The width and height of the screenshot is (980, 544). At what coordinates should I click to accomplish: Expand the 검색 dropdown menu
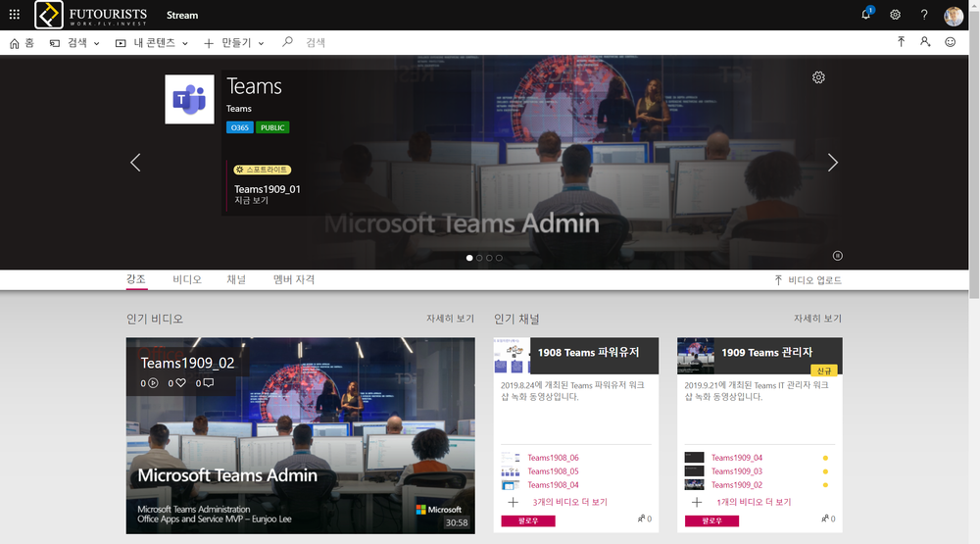pos(76,43)
